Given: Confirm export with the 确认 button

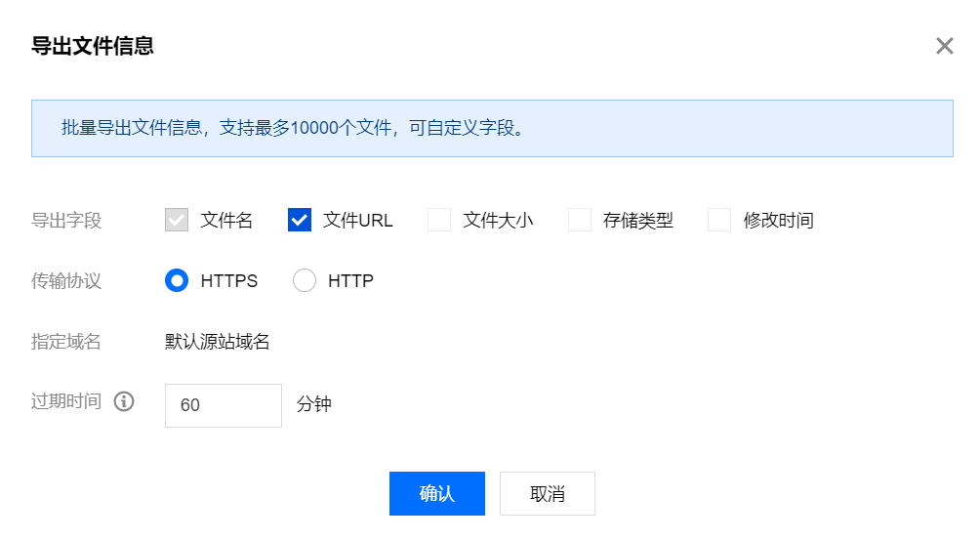Looking at the screenshot, I should (437, 494).
